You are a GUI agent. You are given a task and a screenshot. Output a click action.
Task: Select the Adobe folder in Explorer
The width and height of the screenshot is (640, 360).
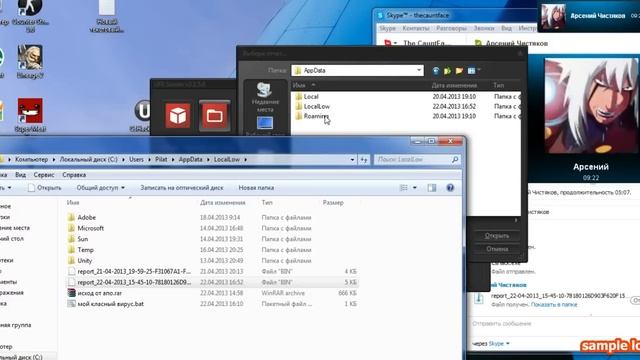(x=87, y=218)
